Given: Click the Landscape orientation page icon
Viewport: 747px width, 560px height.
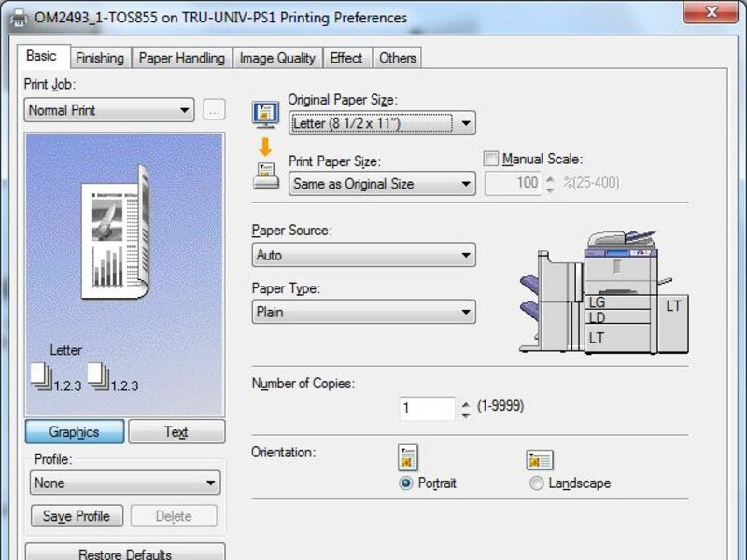Looking at the screenshot, I should pyautogui.click(x=540, y=459).
